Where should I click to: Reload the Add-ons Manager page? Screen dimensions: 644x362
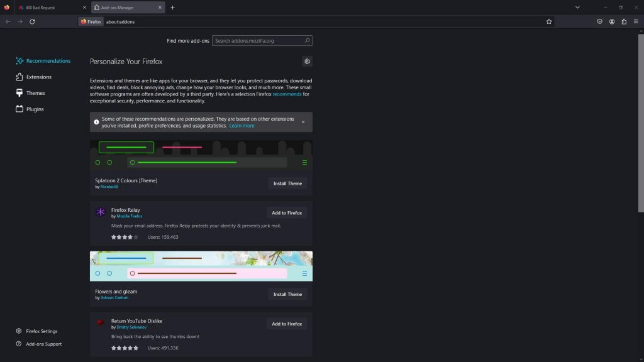(x=32, y=21)
